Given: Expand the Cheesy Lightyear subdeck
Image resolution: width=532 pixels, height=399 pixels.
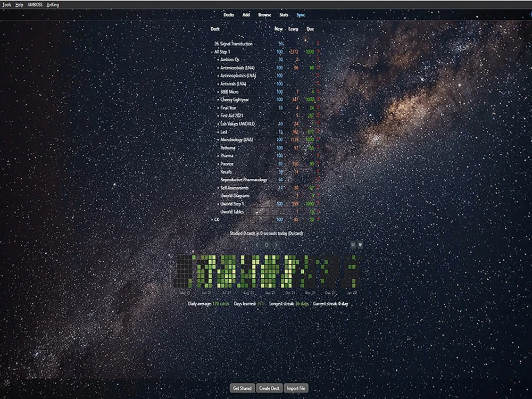Looking at the screenshot, I should tap(218, 100).
